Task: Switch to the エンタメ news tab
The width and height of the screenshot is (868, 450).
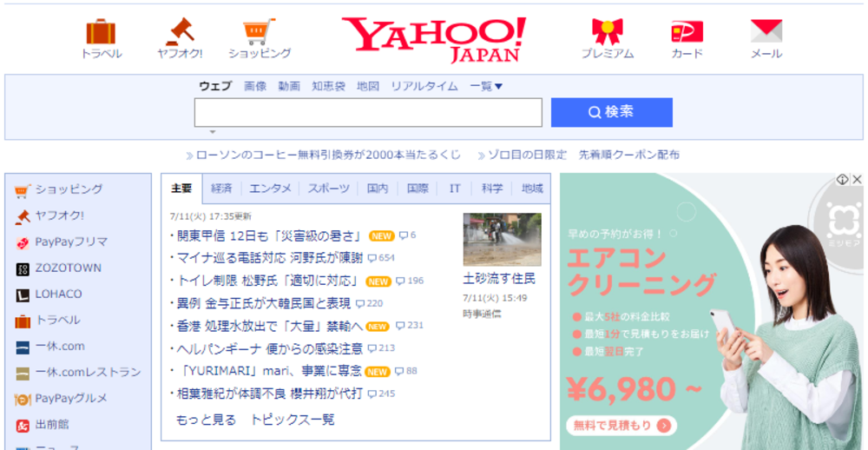Action: pos(270,189)
